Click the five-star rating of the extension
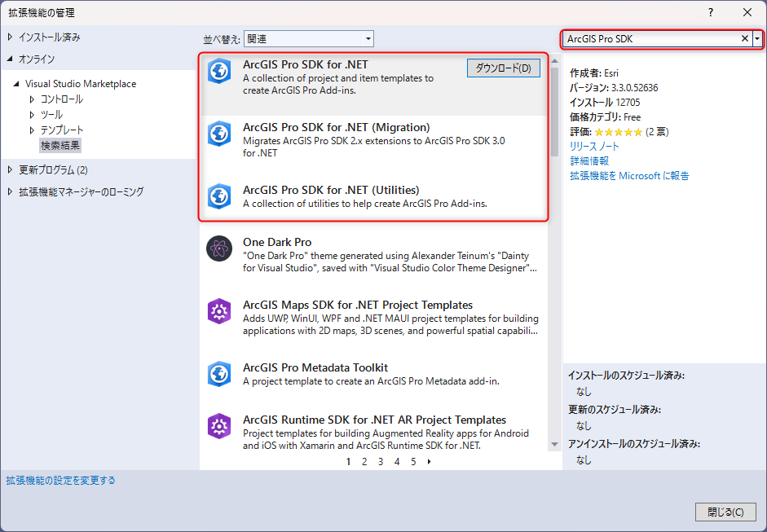Image resolution: width=767 pixels, height=532 pixels. tap(619, 132)
